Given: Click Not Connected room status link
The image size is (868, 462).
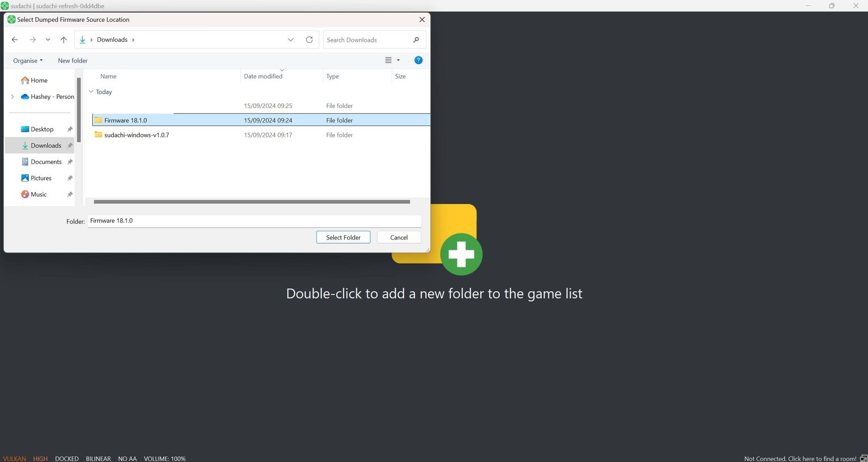Looking at the screenshot, I should click(800, 459).
